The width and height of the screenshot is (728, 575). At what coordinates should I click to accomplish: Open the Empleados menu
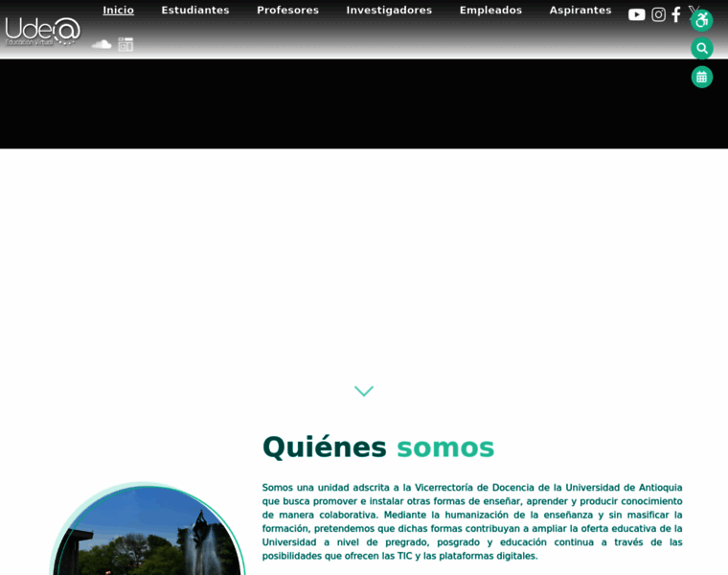(490, 10)
